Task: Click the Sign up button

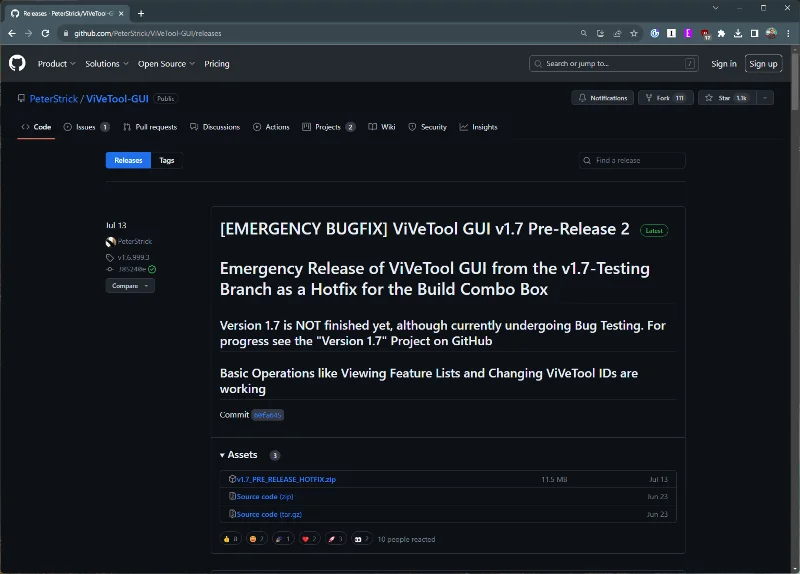Action: click(763, 64)
